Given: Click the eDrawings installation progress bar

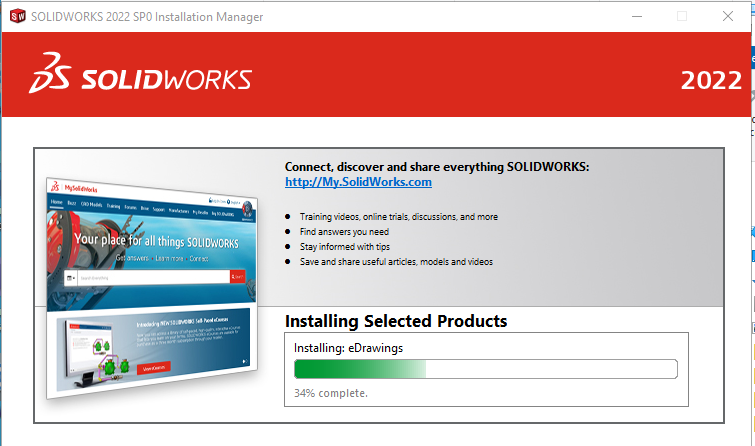Looking at the screenshot, I should [x=486, y=369].
